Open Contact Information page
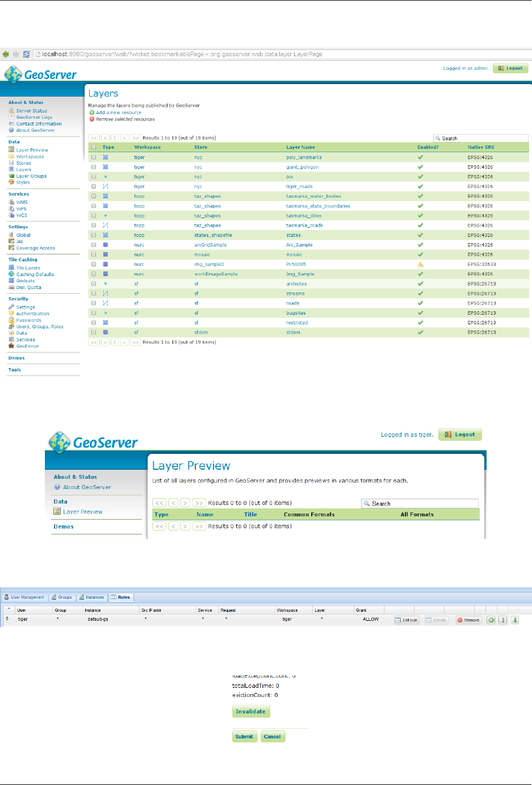Viewport: 532px width, 785px height. 39,124
